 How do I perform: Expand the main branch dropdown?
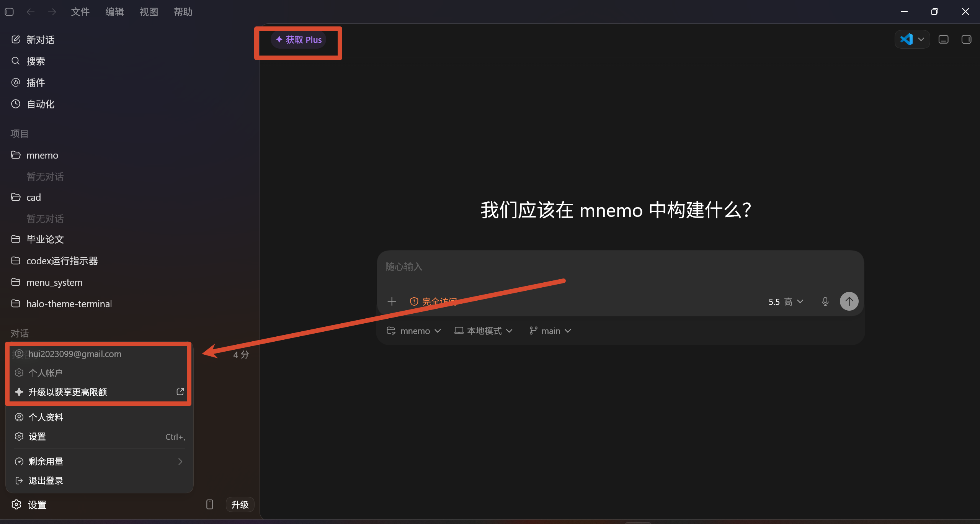[x=550, y=331]
